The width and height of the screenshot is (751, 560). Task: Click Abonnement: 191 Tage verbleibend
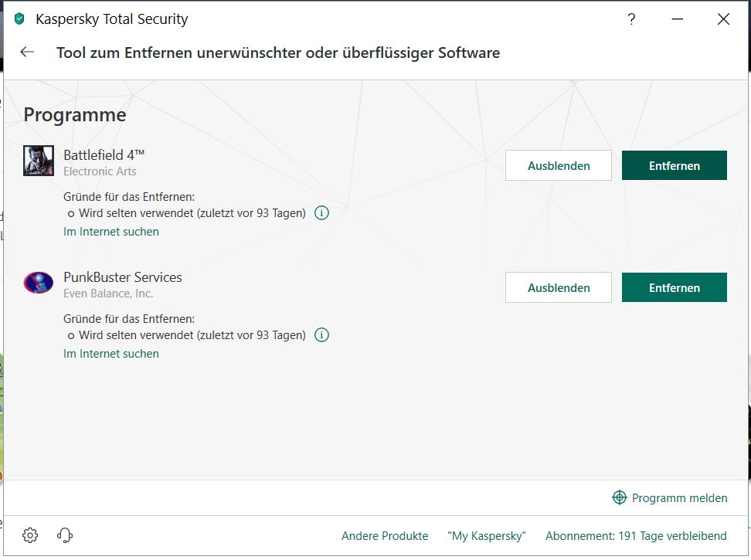tap(636, 535)
